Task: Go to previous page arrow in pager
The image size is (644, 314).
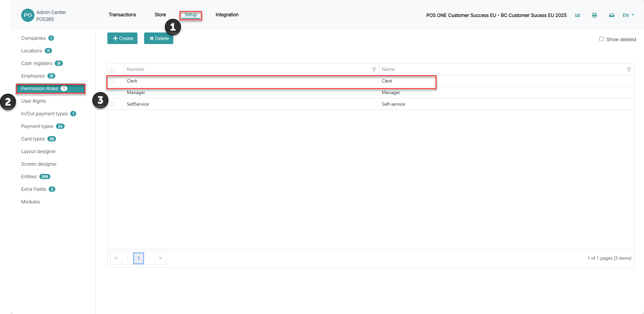Action: [x=127, y=258]
